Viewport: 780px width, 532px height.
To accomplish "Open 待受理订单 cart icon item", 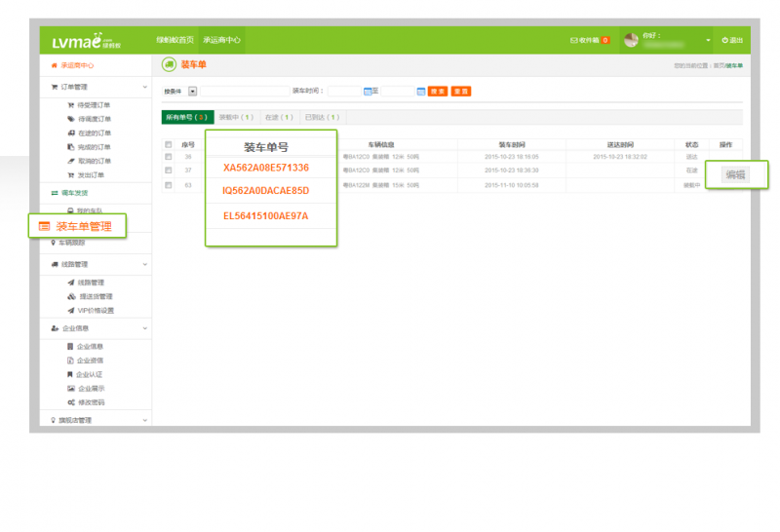I will 89,105.
